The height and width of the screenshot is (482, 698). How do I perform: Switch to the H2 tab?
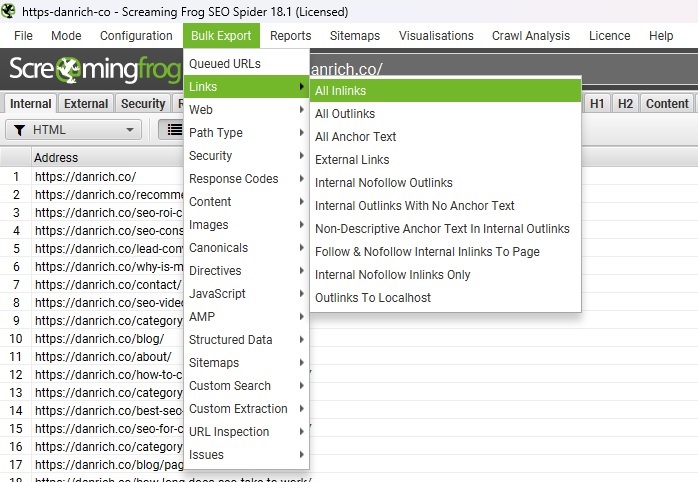click(625, 104)
